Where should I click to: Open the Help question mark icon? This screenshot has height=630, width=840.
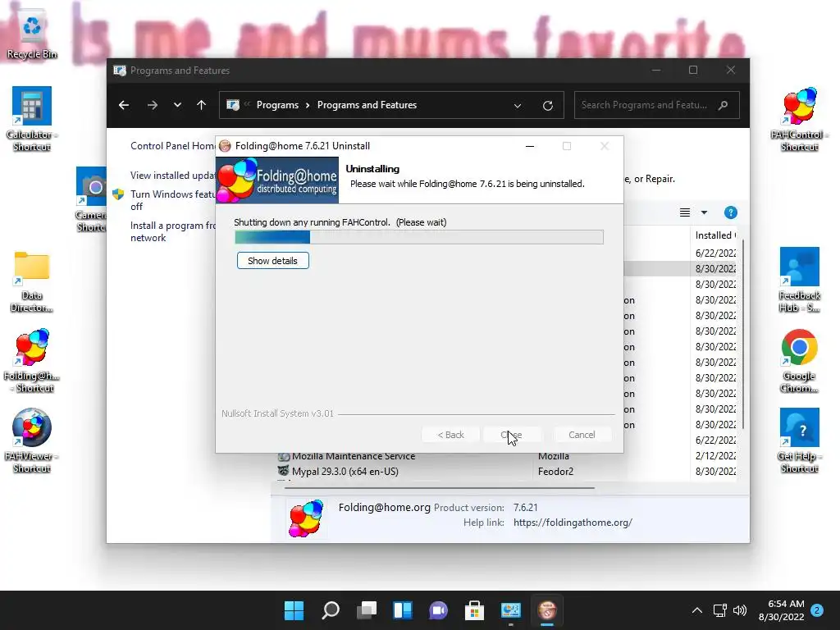pyautogui.click(x=731, y=212)
